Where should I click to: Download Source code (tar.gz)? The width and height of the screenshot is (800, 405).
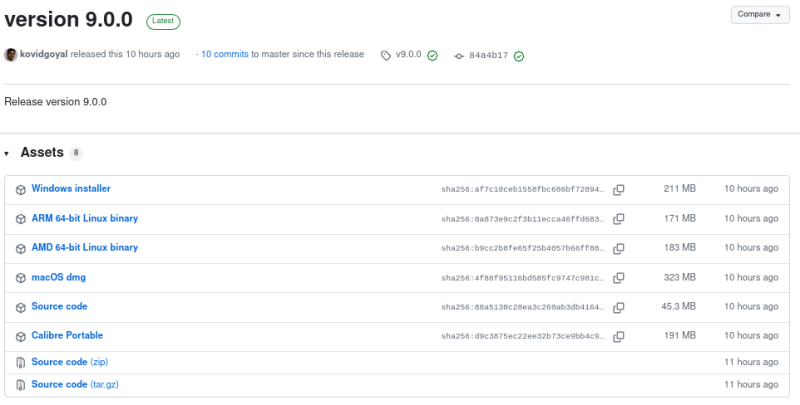point(75,384)
